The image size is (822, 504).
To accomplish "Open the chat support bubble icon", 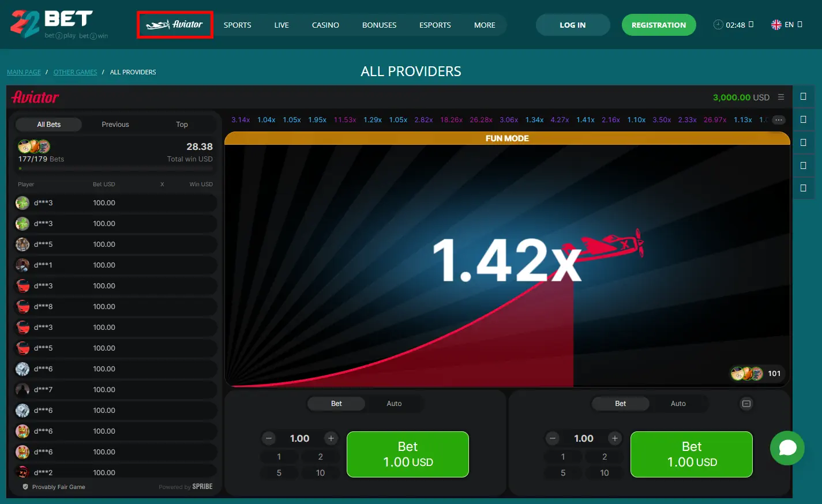I will coord(787,448).
